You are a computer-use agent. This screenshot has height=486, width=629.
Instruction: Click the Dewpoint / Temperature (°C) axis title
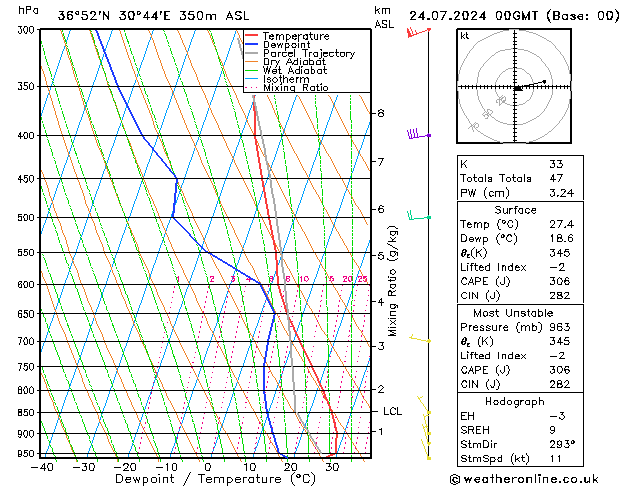[215, 479]
